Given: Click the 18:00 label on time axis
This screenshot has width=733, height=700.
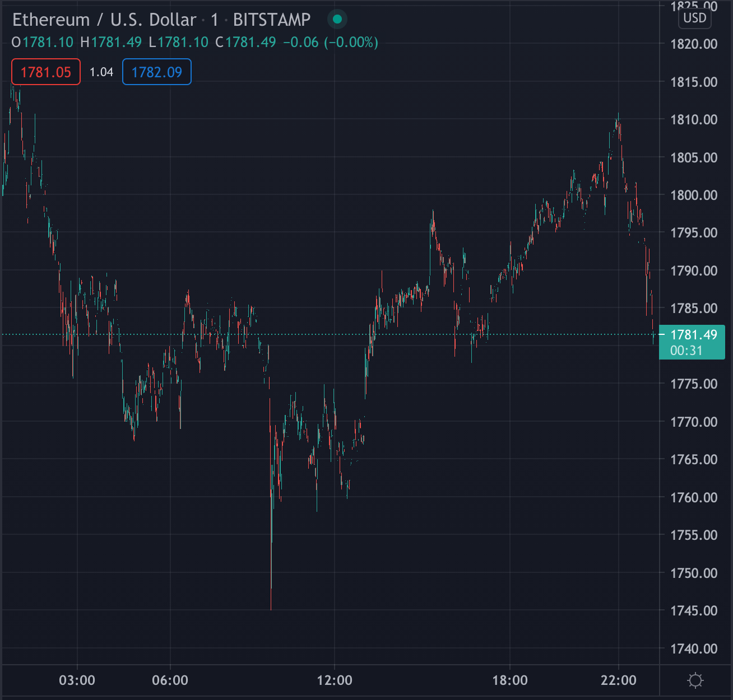Looking at the screenshot, I should (510, 680).
